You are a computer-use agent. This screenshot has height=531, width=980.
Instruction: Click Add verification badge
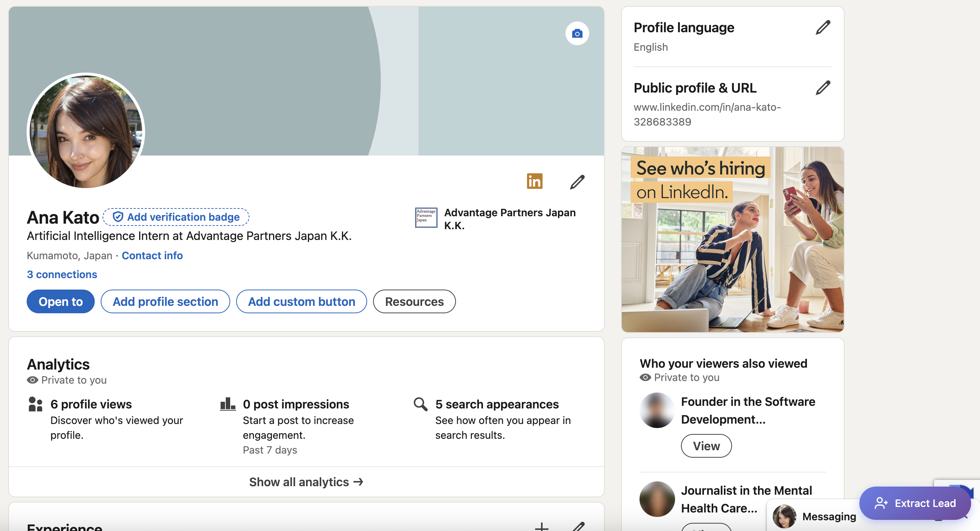pos(176,217)
